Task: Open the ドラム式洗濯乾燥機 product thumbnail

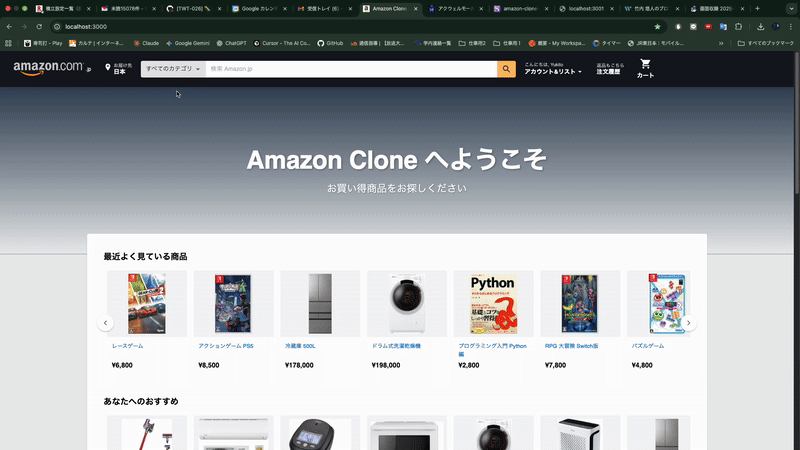Action: [x=407, y=304]
